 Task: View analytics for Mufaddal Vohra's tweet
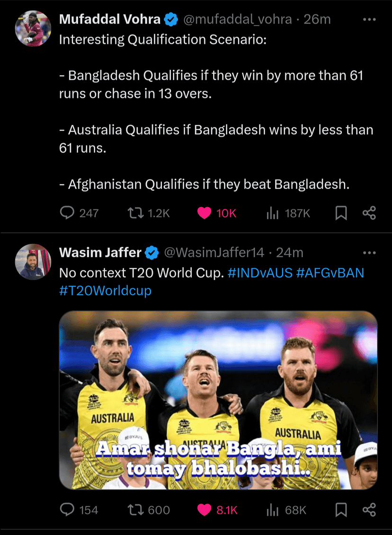tap(272, 213)
